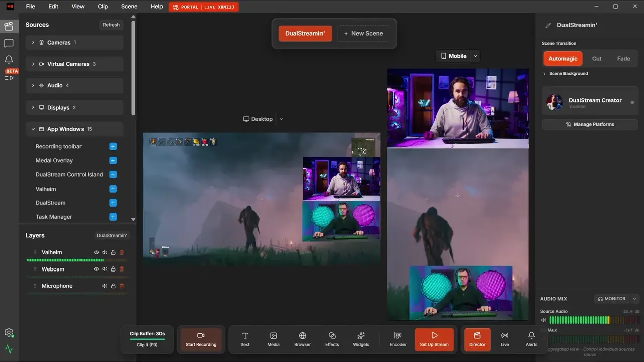The image size is (644, 362).
Task: Open the View menu
Action: (x=78, y=7)
